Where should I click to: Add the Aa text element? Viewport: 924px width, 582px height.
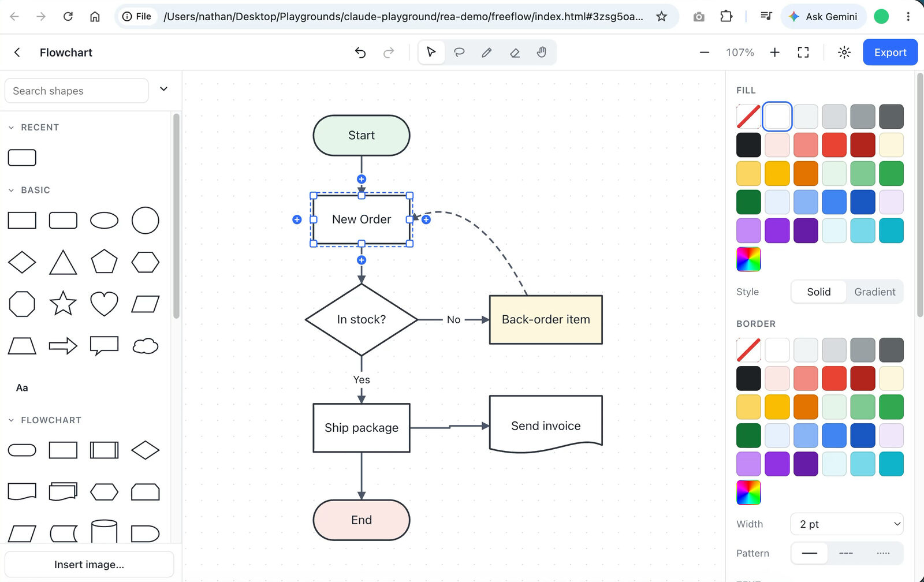22,388
